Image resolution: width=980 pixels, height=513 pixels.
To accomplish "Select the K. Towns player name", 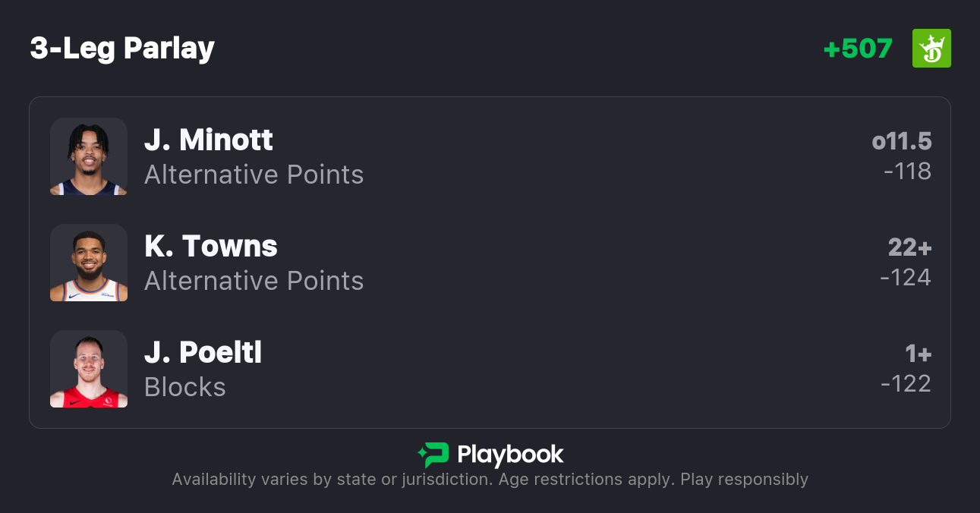I will click(211, 247).
